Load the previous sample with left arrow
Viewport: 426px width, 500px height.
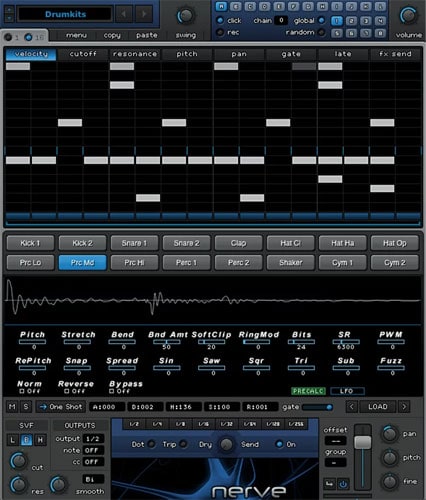coord(352,407)
